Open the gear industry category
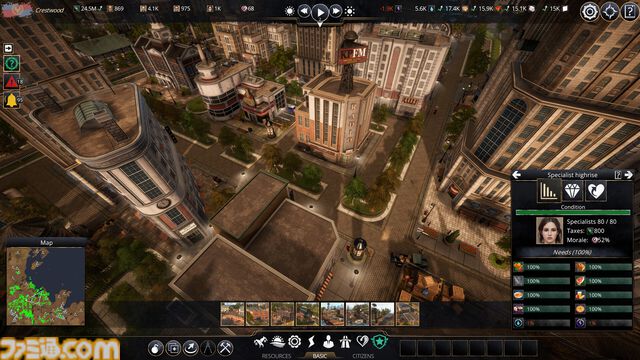The image size is (640, 360). point(294,342)
